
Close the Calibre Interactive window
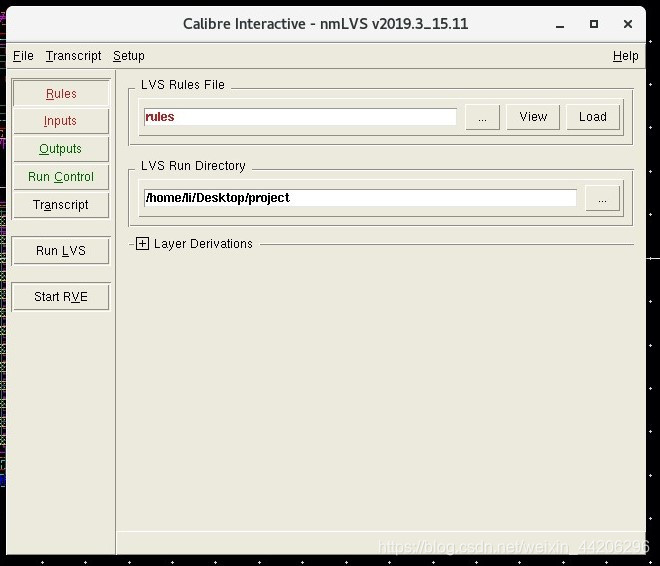click(x=628, y=24)
